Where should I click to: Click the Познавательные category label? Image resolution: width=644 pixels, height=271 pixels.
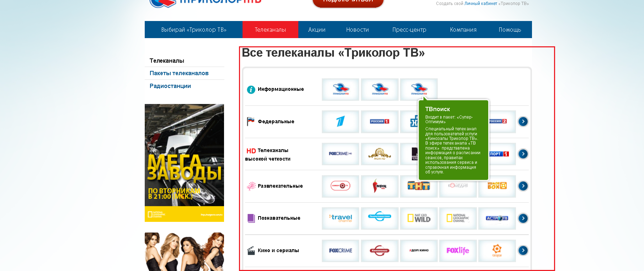point(279,218)
